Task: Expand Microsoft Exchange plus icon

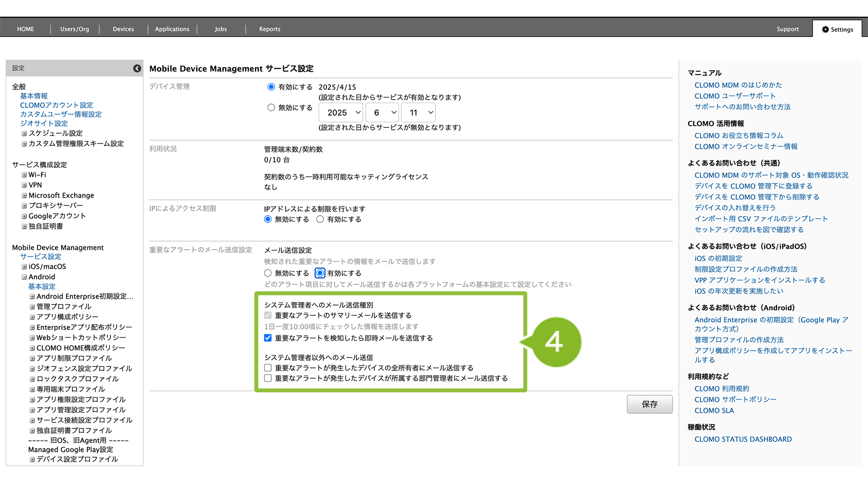Action: 24,196
